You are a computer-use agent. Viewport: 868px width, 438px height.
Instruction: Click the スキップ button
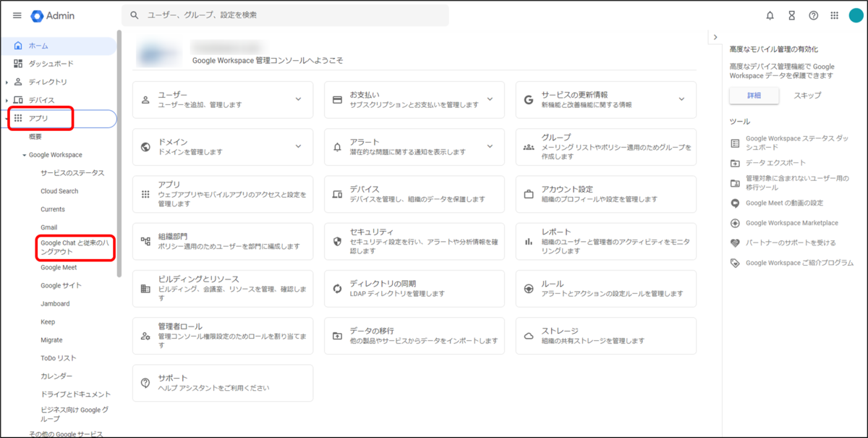(807, 96)
